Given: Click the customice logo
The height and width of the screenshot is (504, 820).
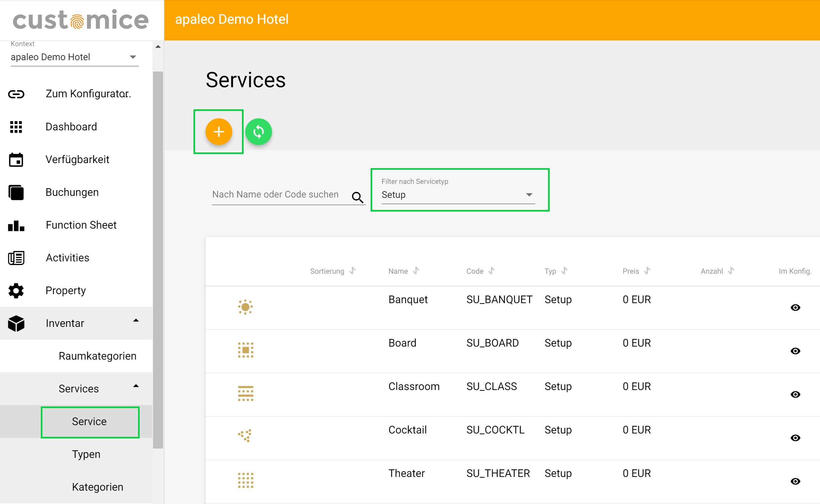Looking at the screenshot, I should (x=81, y=19).
